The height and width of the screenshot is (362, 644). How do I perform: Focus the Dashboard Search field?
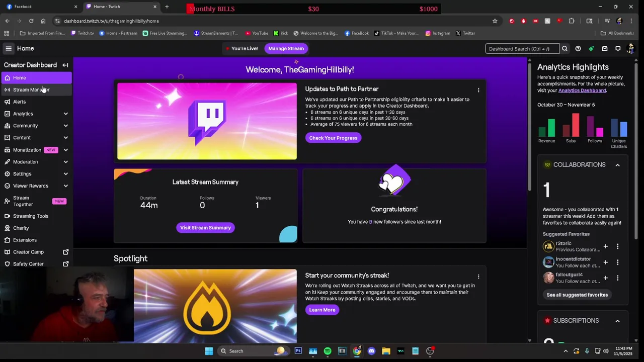(x=522, y=48)
